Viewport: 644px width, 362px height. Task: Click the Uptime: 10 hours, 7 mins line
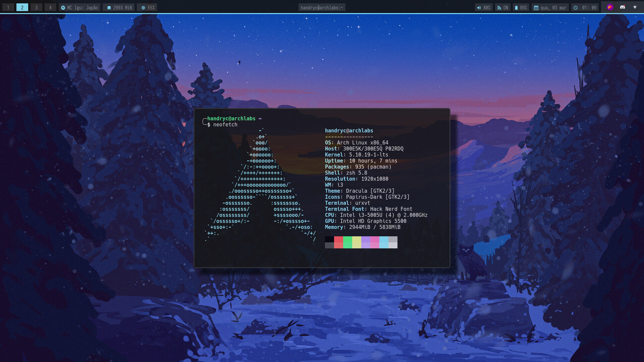click(x=361, y=161)
